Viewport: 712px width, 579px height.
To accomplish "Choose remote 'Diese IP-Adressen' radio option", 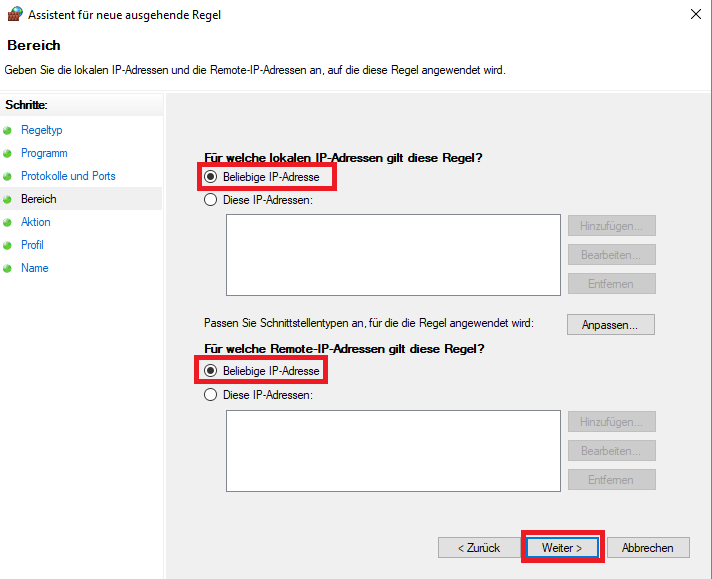I will coord(211,395).
